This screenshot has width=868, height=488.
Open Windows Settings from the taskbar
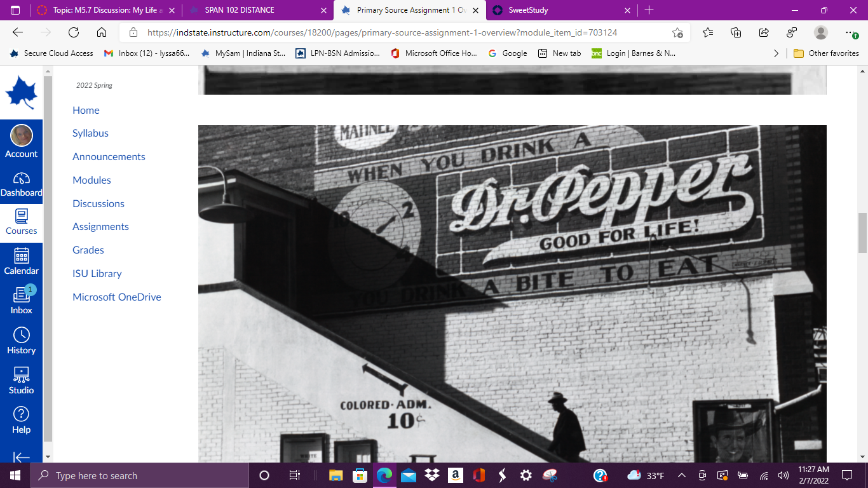tap(526, 475)
